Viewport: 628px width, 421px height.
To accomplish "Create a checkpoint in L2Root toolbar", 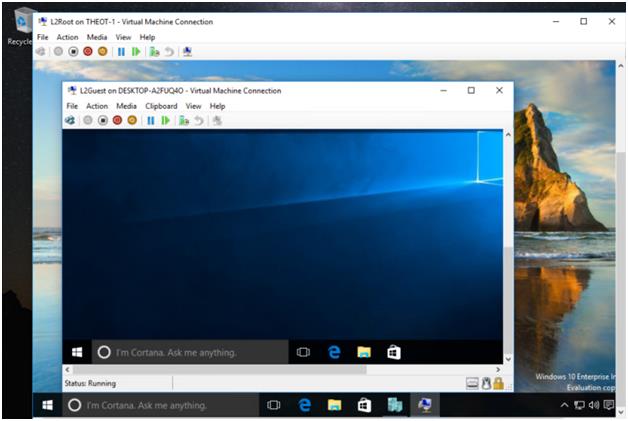I will tap(154, 51).
